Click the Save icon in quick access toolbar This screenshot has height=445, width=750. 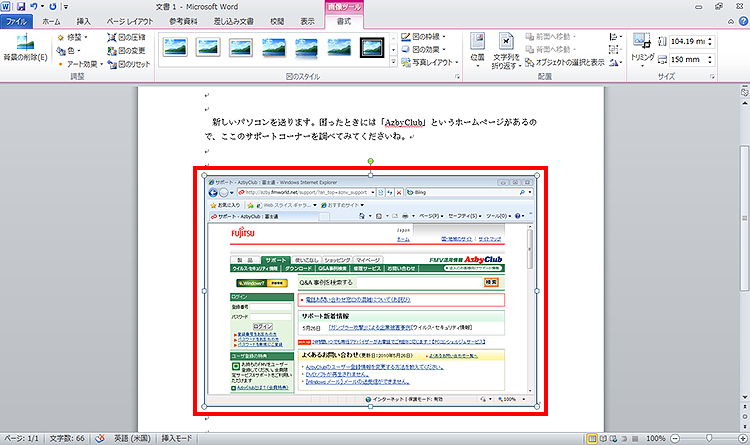[x=21, y=7]
